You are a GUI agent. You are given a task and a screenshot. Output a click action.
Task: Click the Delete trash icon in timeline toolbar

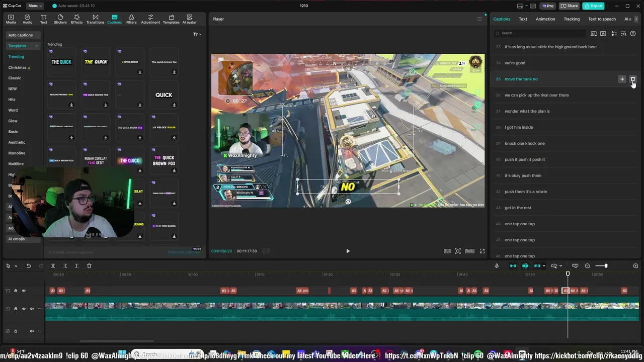[89, 266]
